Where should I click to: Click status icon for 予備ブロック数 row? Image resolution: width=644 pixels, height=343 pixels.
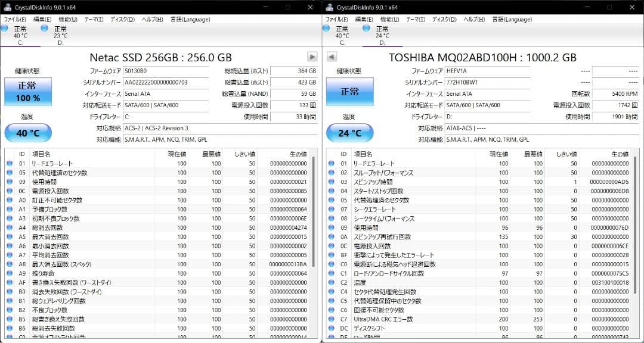click(10, 209)
